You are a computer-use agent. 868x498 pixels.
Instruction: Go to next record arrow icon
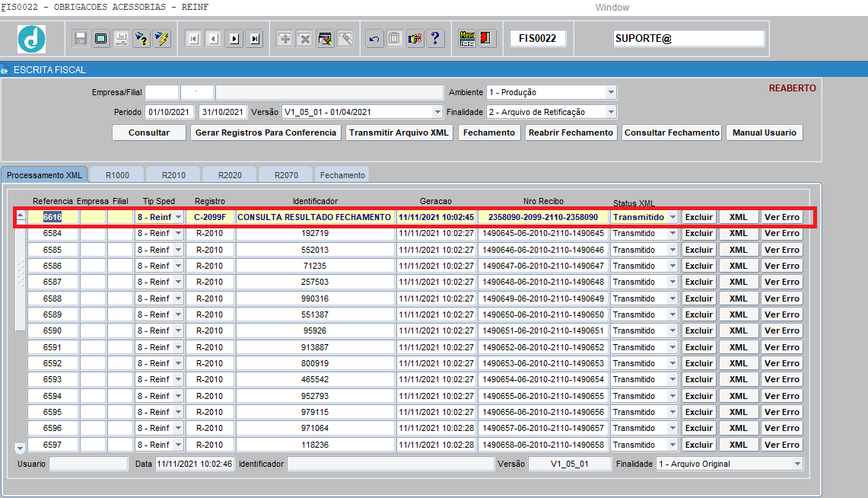click(234, 39)
